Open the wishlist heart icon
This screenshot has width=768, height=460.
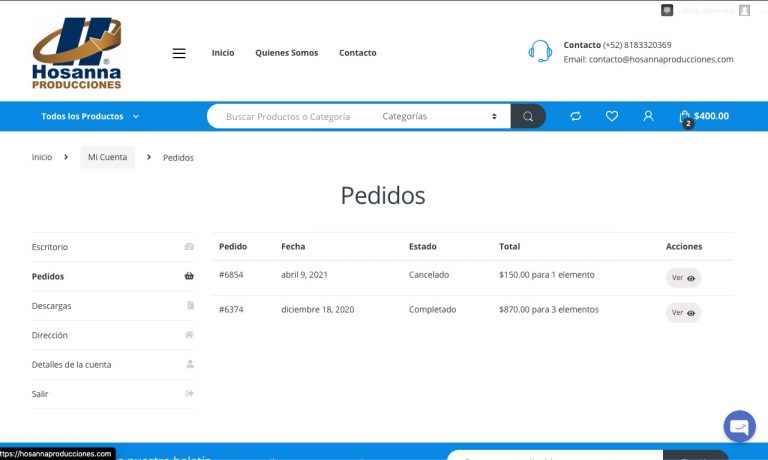(612, 116)
